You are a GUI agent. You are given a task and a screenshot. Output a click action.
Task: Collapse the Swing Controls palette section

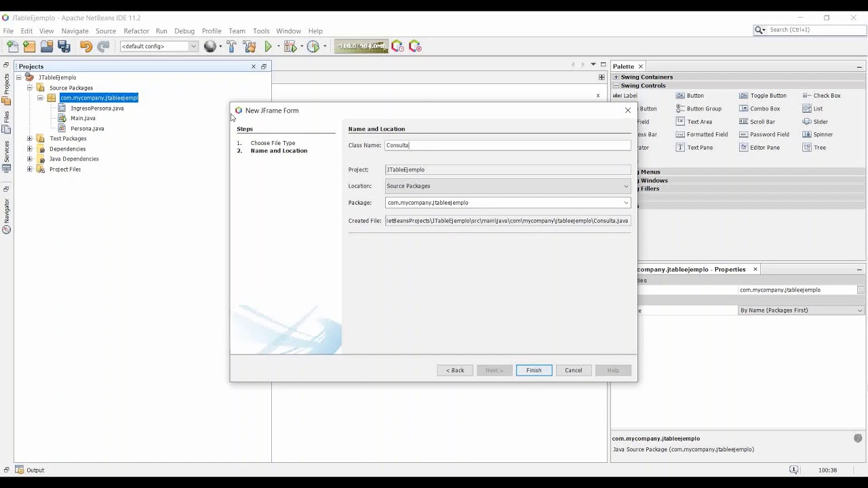616,85
